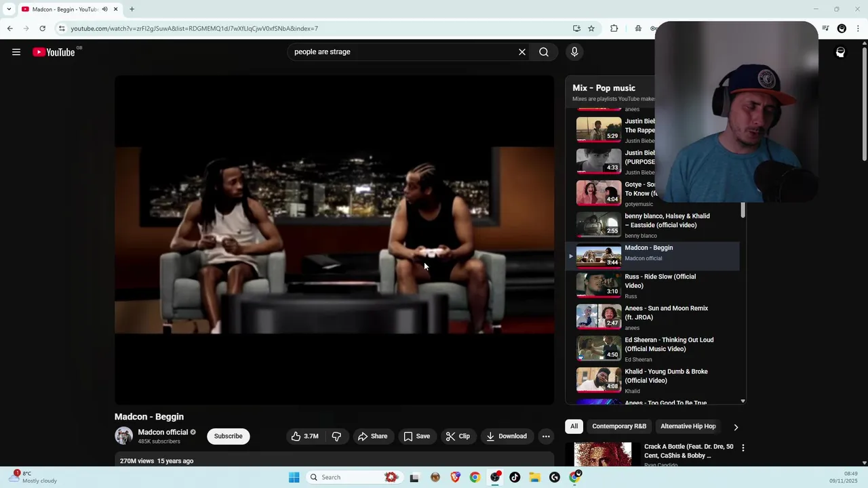868x488 pixels.
Task: Open OBS Studio from taskbar
Action: pos(495,477)
